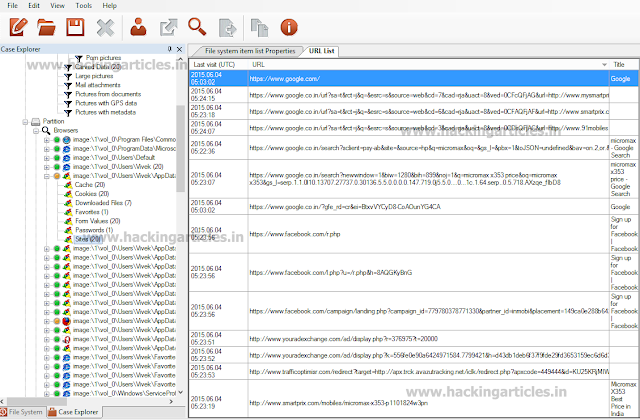The width and height of the screenshot is (640, 420).
Task: Click the Open Case folder icon
Action: (46, 27)
